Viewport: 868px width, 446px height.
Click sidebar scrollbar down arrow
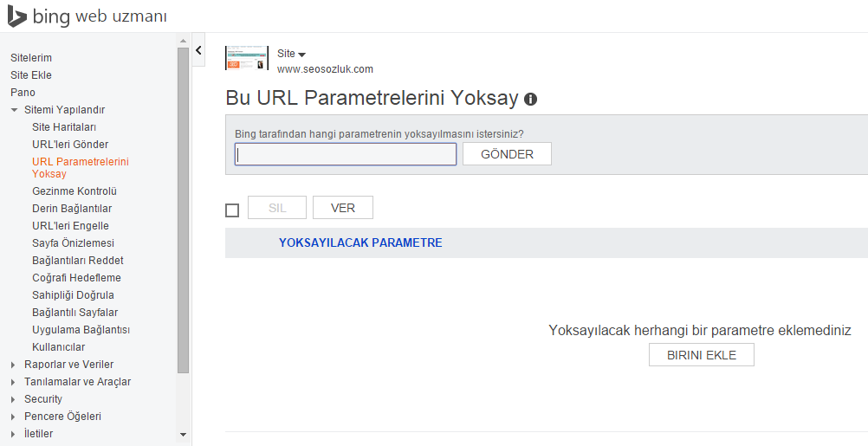pyautogui.click(x=183, y=434)
